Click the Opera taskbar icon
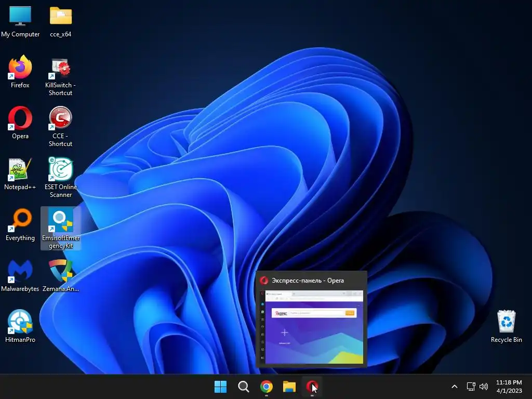Screen dimensions: 532x399 pos(312,387)
